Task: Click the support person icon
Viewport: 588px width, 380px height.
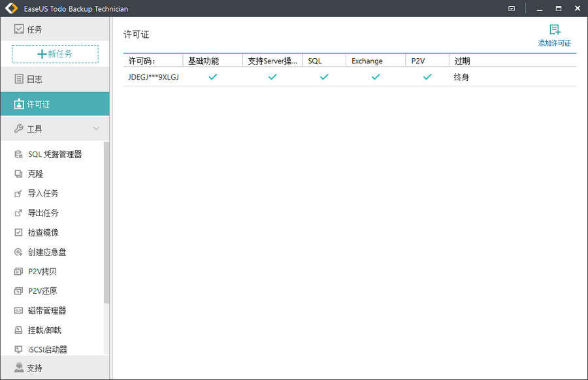Action: click(19, 368)
